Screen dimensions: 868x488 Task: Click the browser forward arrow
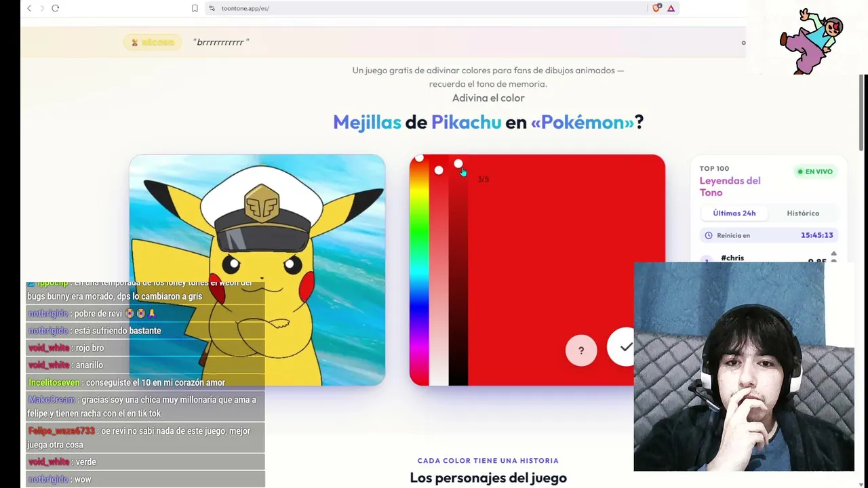[x=42, y=8]
